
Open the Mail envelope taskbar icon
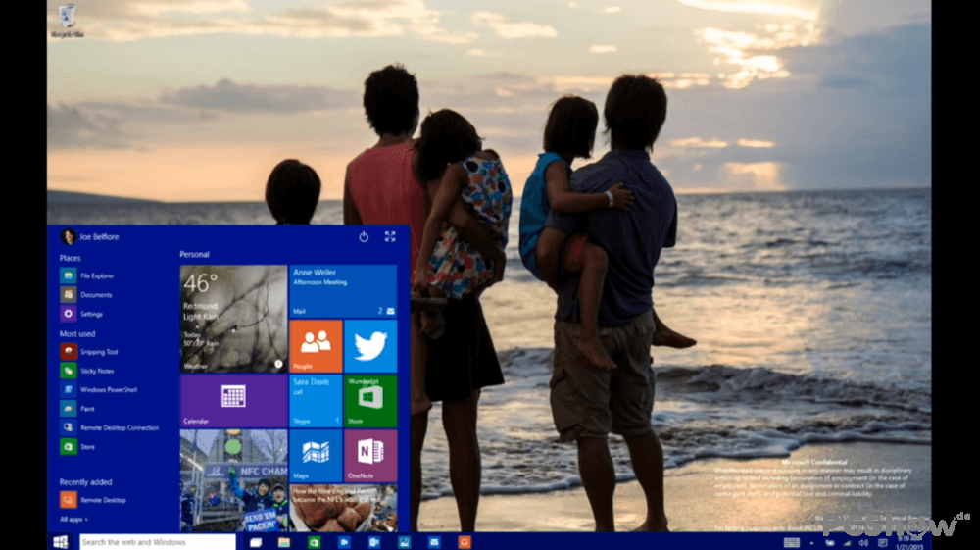434,542
